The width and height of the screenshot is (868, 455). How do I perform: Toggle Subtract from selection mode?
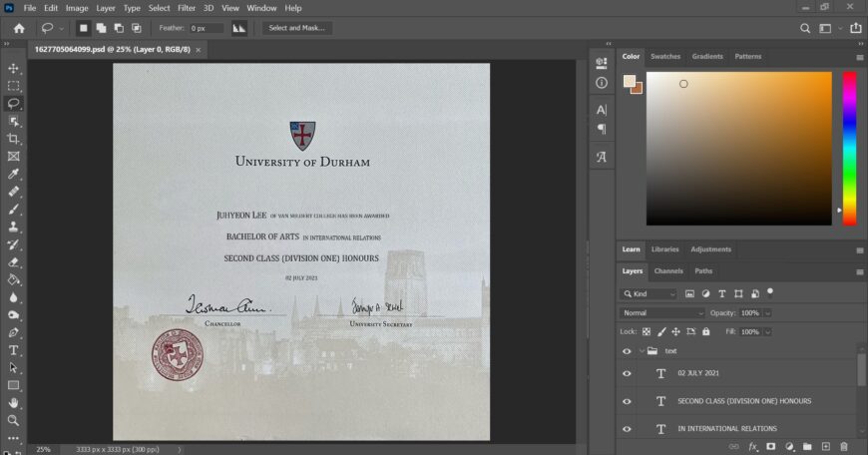119,28
